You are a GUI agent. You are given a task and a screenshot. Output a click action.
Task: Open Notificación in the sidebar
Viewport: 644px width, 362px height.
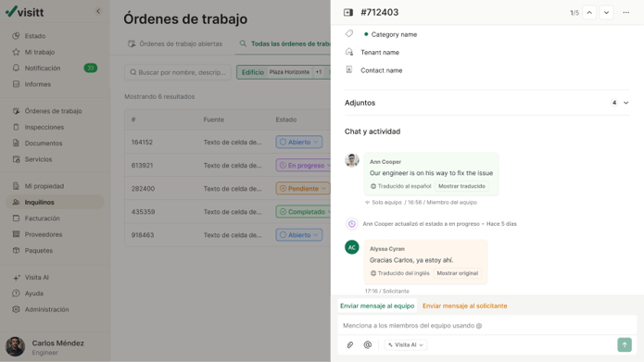[43, 68]
